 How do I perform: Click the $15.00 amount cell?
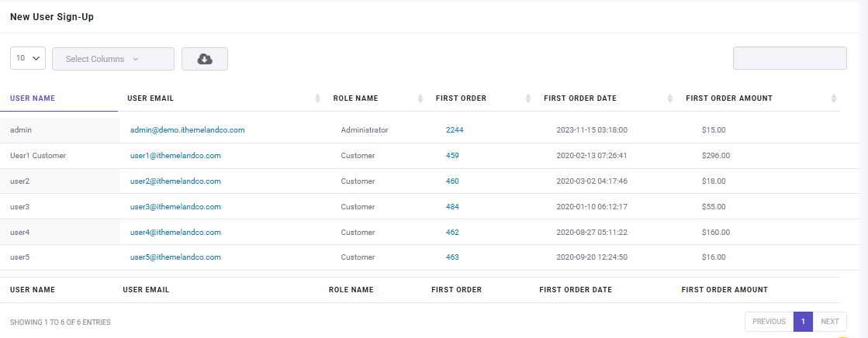714,130
